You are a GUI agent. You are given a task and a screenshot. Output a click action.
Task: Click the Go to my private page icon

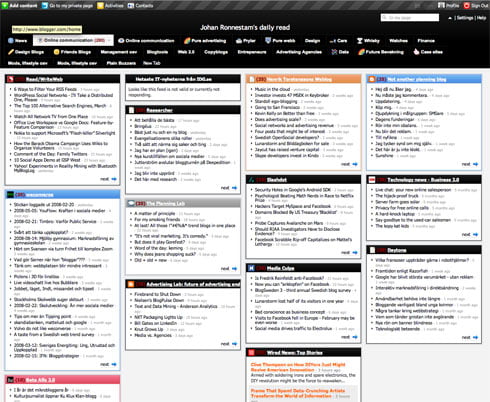pyautogui.click(x=45, y=6)
